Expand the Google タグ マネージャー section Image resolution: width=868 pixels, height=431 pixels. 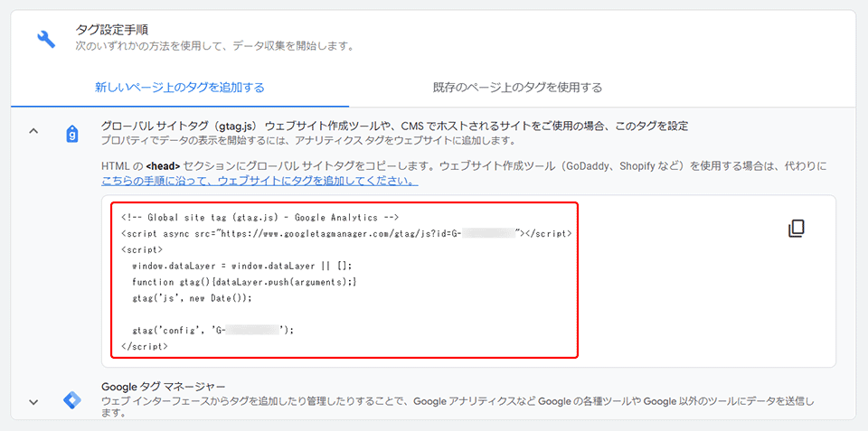33,402
